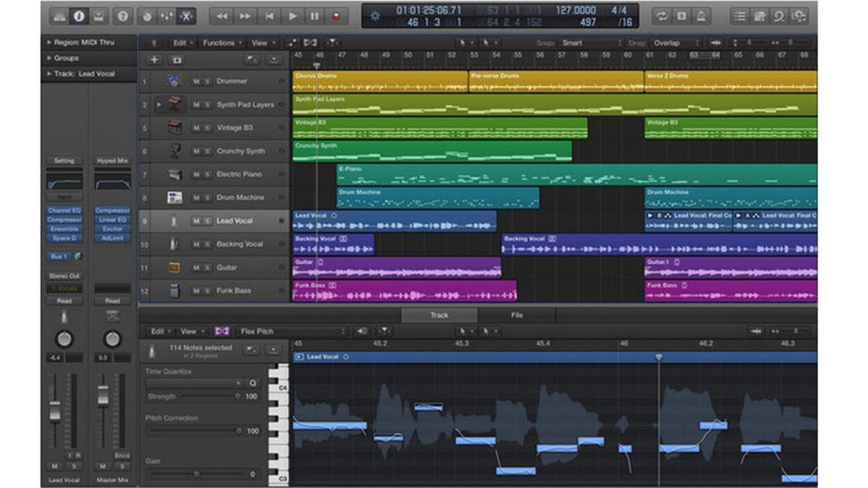Mute the Lead Vocal track
The height and width of the screenshot is (488, 868).
pyautogui.click(x=196, y=221)
